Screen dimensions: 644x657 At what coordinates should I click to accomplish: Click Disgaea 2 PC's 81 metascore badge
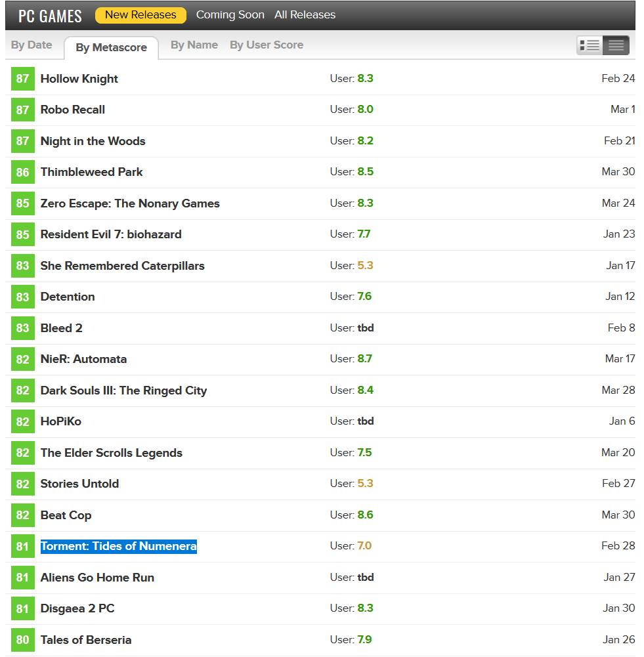[x=22, y=609]
